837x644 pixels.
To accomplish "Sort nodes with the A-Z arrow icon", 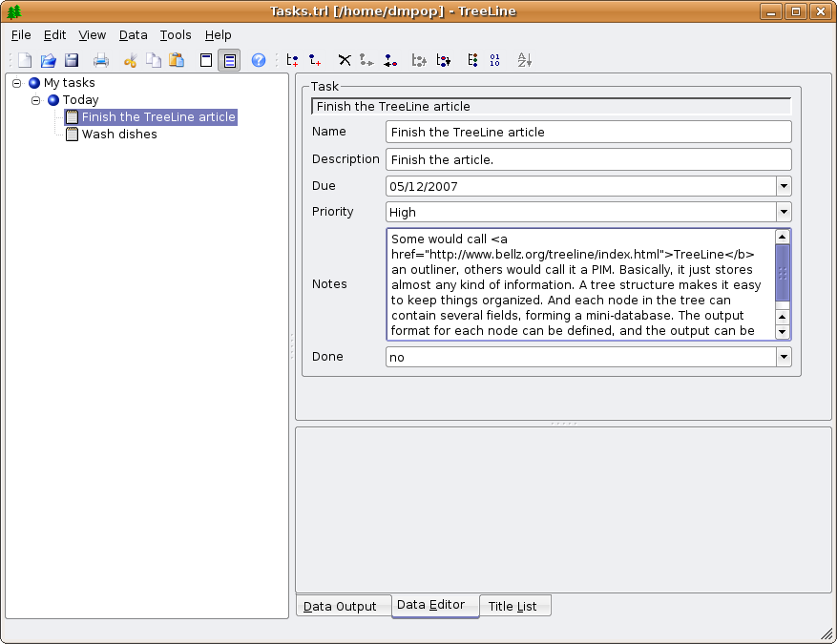I will 524,60.
